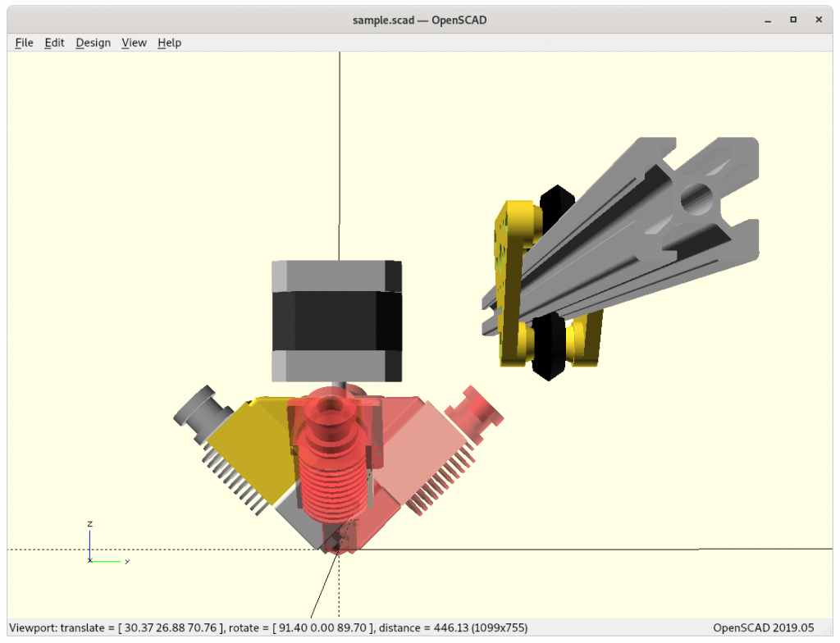Screen dimensions: 840x643
Task: Open the Edit menu
Action: 54,43
